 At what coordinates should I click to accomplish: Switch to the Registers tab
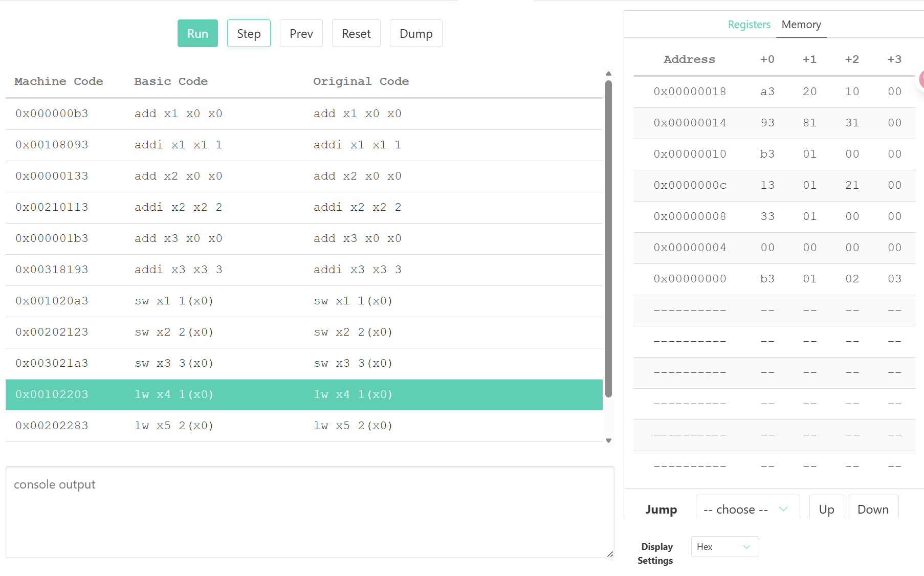click(749, 25)
